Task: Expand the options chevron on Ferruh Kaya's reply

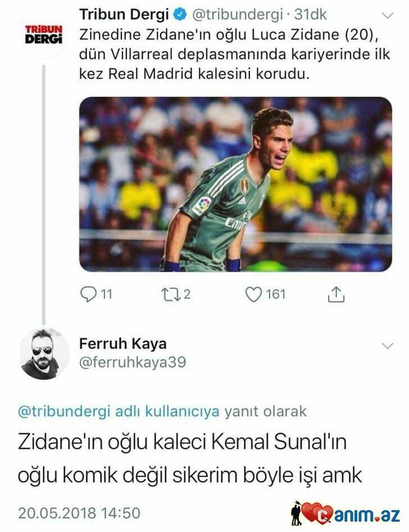Action: (388, 346)
